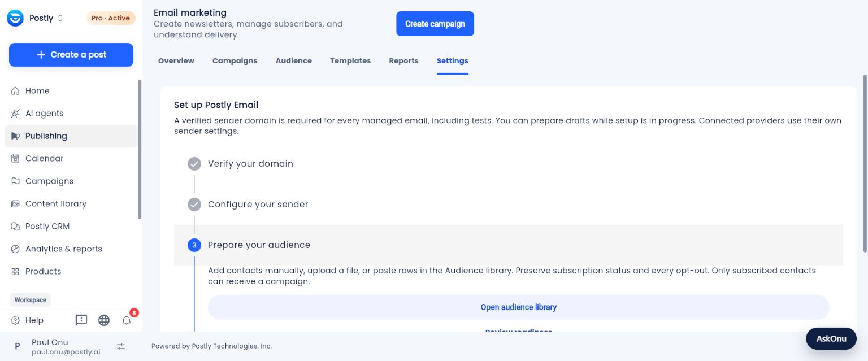Viewport: 868px width, 361px height.
Task: Open Home from the sidebar
Action: coord(71,91)
